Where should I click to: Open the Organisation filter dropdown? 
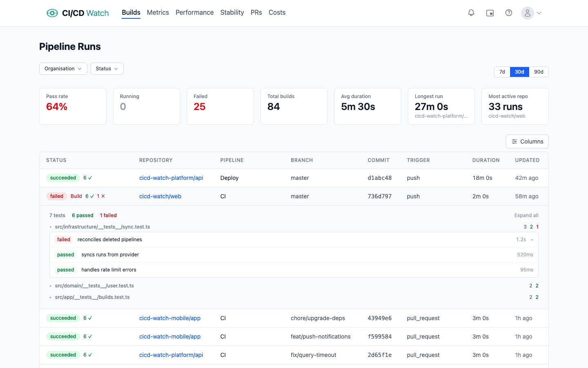(x=63, y=69)
